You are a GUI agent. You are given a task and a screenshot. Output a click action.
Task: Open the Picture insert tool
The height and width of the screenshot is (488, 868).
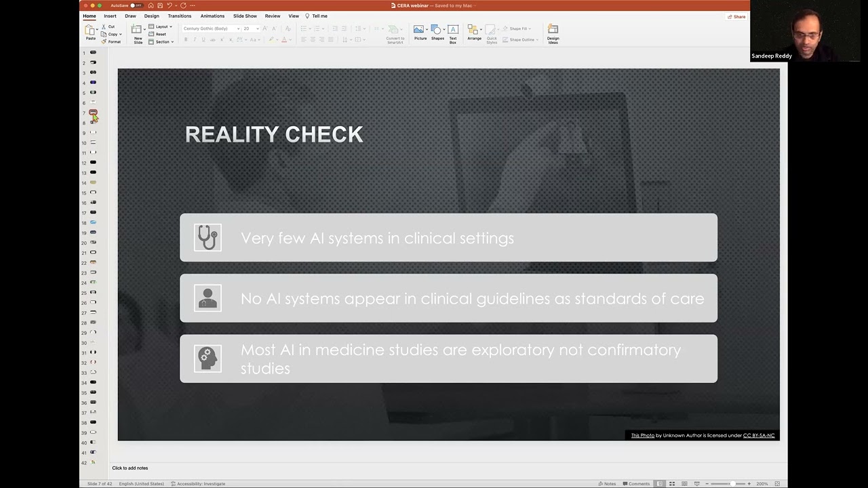[420, 33]
